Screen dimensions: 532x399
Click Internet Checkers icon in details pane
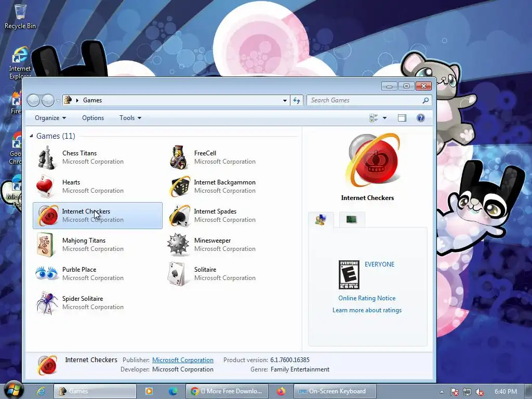[x=47, y=365]
